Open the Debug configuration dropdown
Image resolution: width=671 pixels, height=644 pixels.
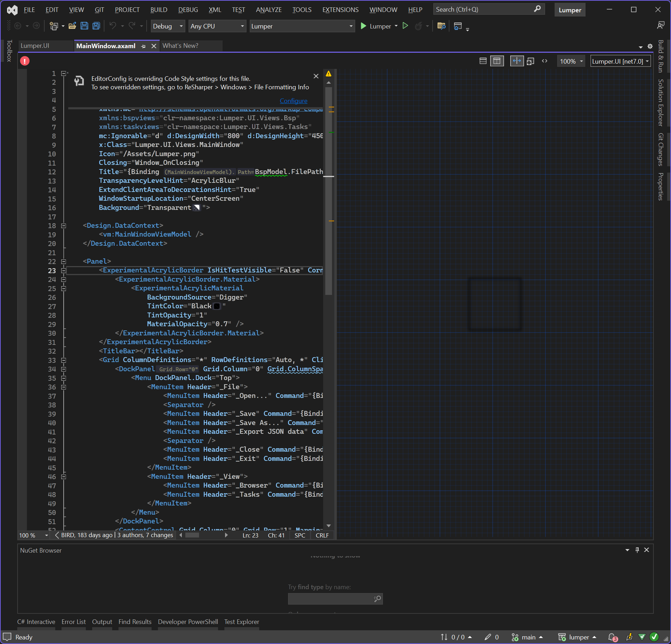pyautogui.click(x=167, y=26)
